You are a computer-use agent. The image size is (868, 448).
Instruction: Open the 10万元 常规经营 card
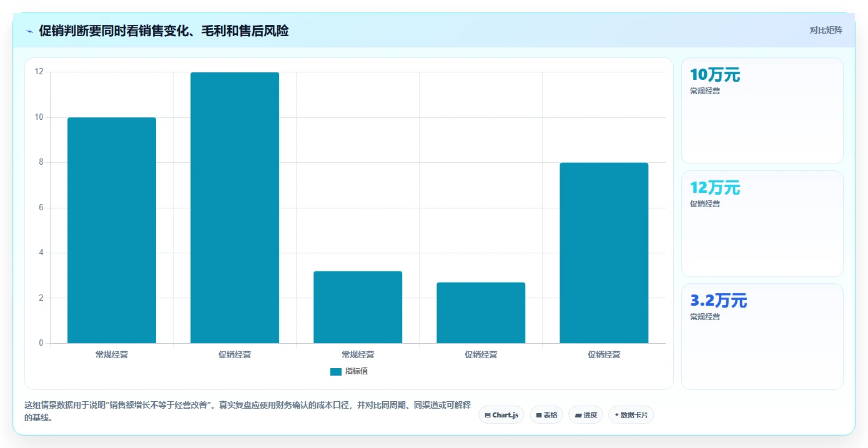(x=762, y=110)
